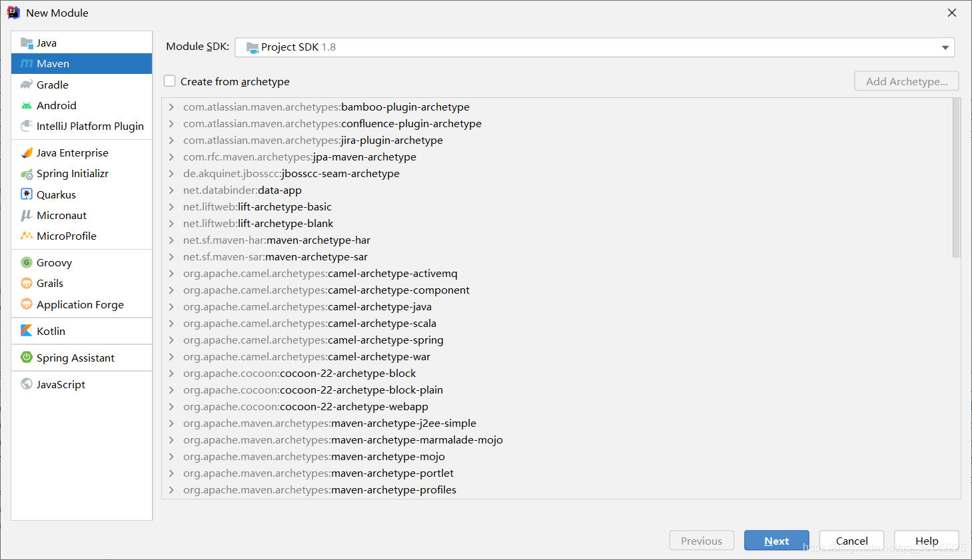The width and height of the screenshot is (972, 560).
Task: Expand confluence-plugin-archetype entry
Action: tap(171, 123)
